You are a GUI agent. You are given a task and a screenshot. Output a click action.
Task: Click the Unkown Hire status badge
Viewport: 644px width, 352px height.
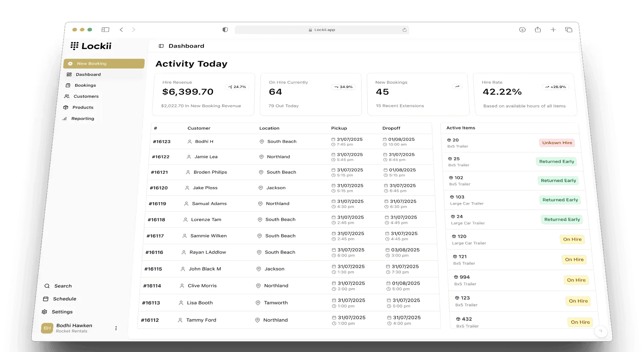coord(557,143)
